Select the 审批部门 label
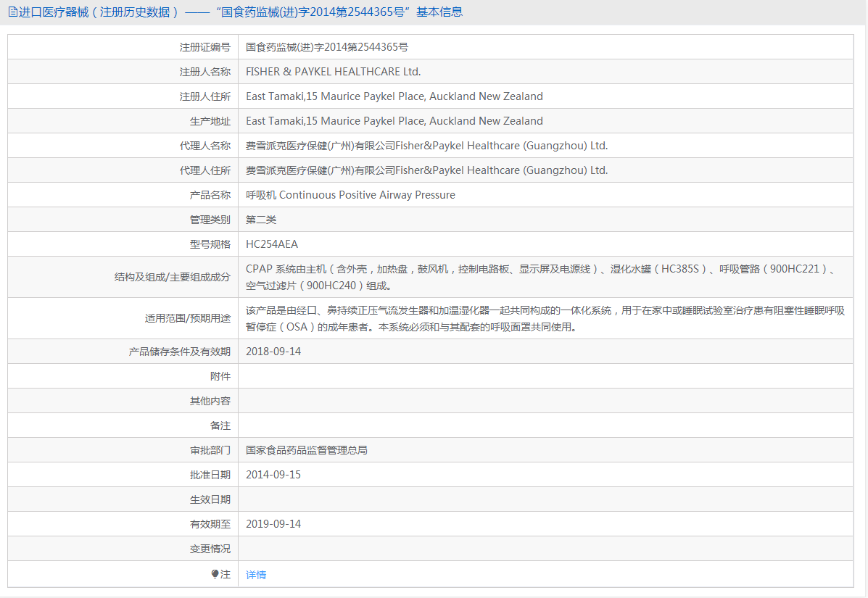The image size is (868, 598). pyautogui.click(x=210, y=450)
